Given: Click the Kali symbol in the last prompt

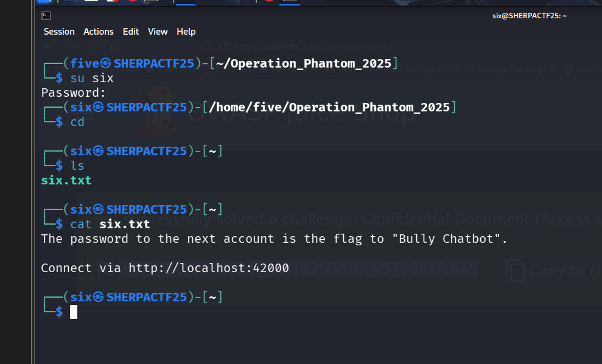Looking at the screenshot, I should (x=98, y=297).
